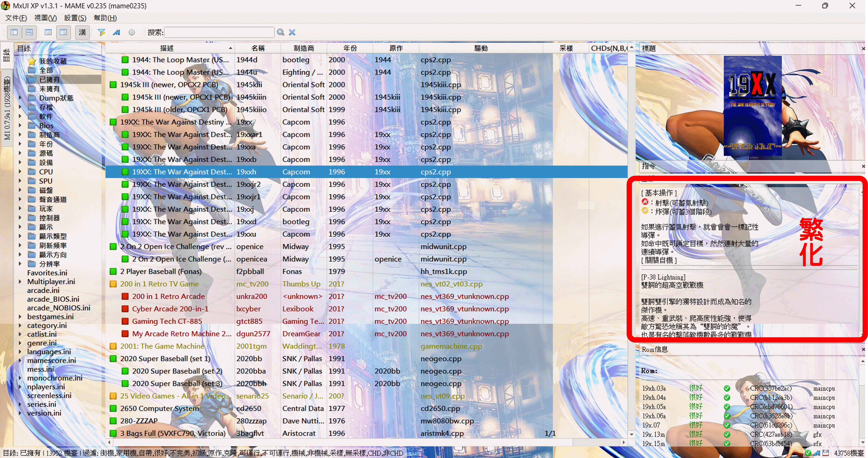
Task: Open the filter settings funnel icon
Action: click(101, 32)
